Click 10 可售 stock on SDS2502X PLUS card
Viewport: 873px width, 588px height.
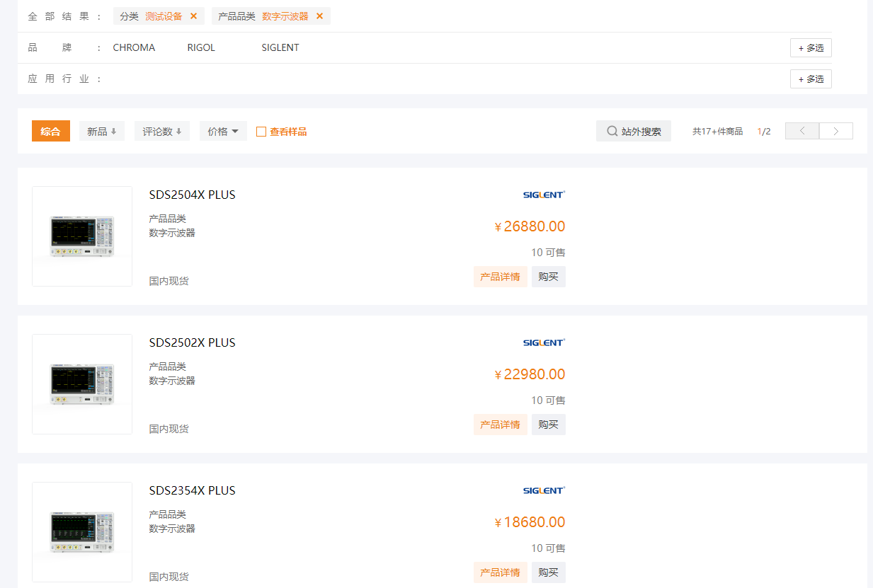pos(549,400)
